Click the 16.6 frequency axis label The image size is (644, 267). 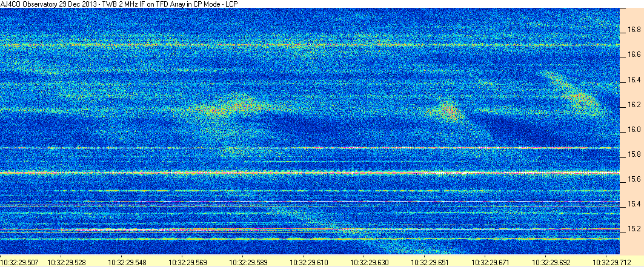[x=634, y=54]
